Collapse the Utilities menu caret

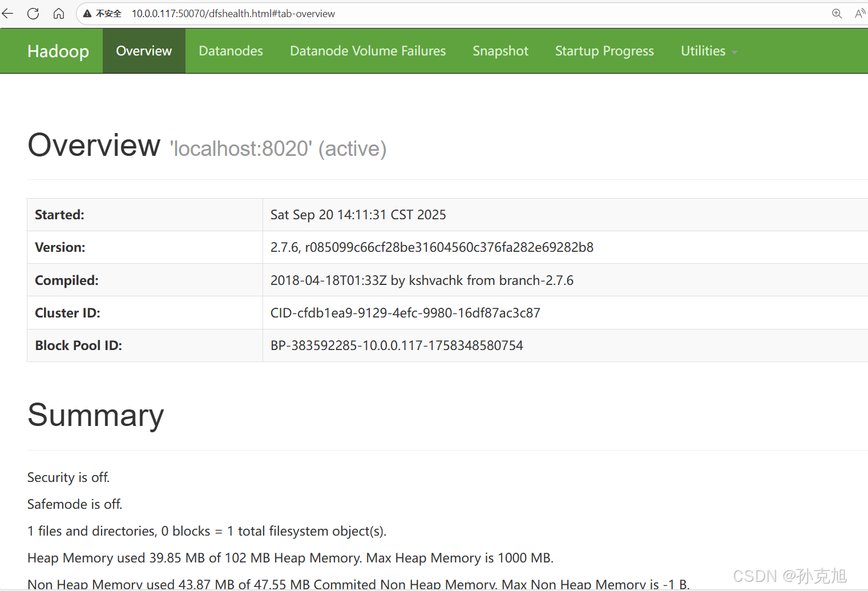pos(734,52)
